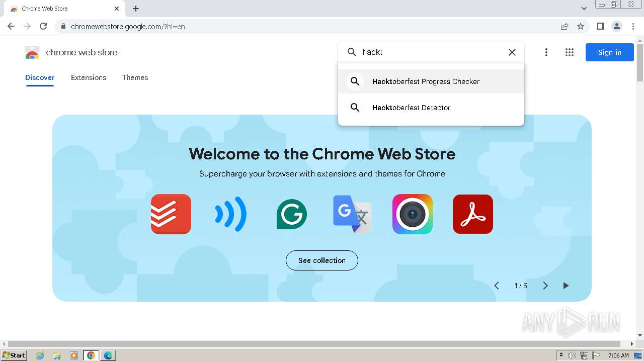Switch to the Discover tab
Viewport: 644px width, 362px height.
40,77
